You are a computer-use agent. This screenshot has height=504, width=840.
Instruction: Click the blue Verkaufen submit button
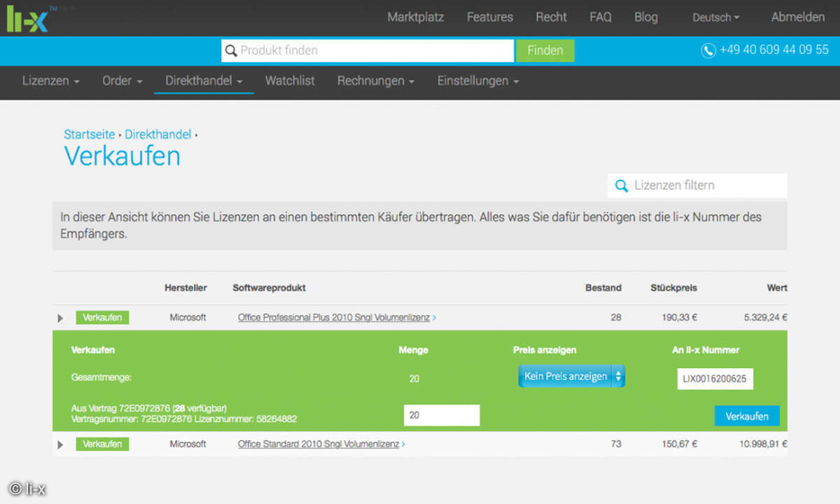click(x=747, y=416)
